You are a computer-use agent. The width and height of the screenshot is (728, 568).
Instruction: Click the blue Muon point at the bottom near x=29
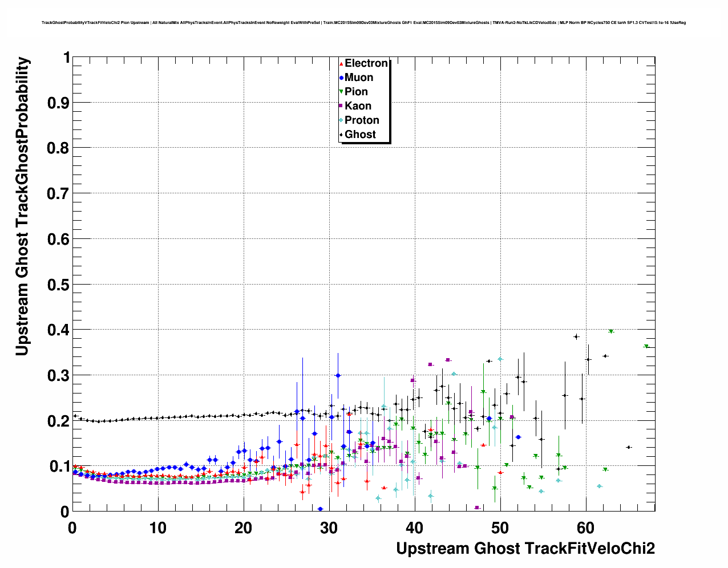pos(320,509)
